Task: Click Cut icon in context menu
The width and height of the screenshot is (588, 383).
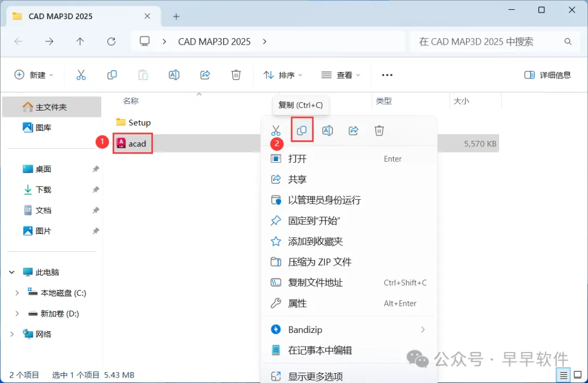Action: click(275, 131)
